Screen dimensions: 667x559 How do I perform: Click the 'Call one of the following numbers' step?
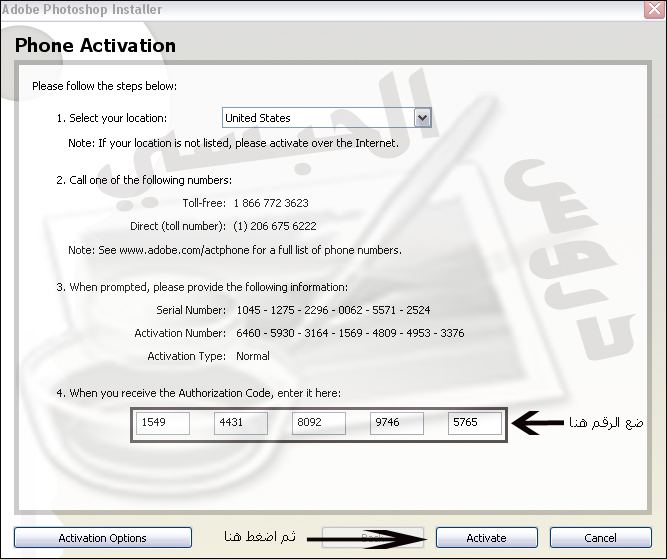(x=144, y=180)
